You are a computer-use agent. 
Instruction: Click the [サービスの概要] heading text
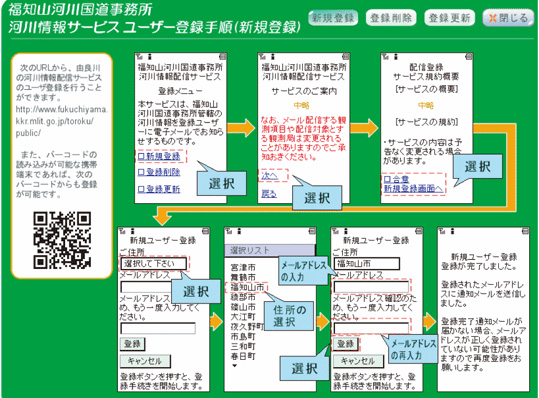tap(426, 89)
